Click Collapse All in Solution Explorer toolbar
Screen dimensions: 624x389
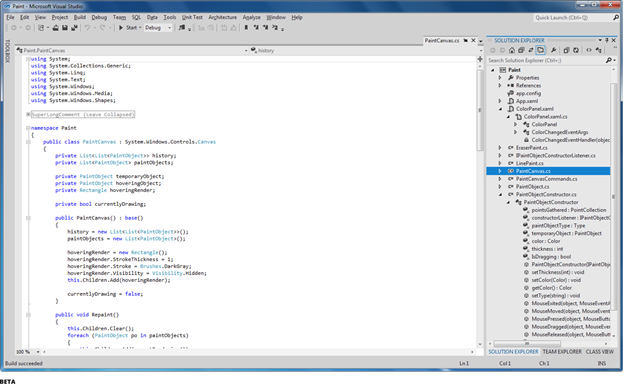(521, 50)
